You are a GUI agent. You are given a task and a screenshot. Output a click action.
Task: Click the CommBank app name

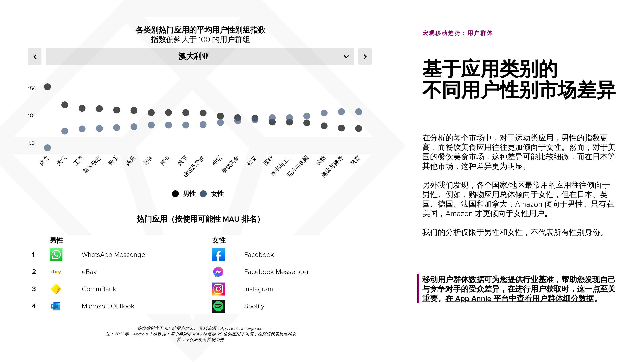coord(99,289)
